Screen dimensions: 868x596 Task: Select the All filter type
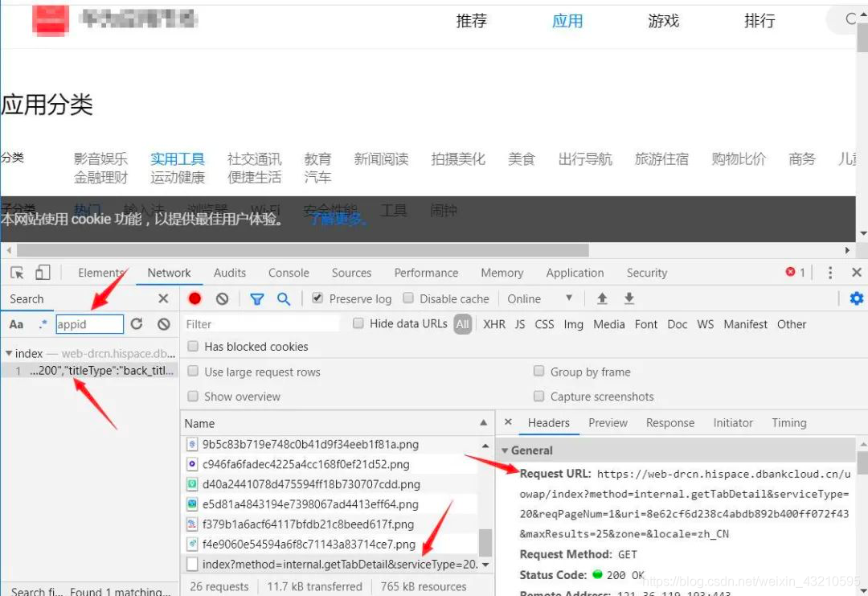pyautogui.click(x=462, y=324)
